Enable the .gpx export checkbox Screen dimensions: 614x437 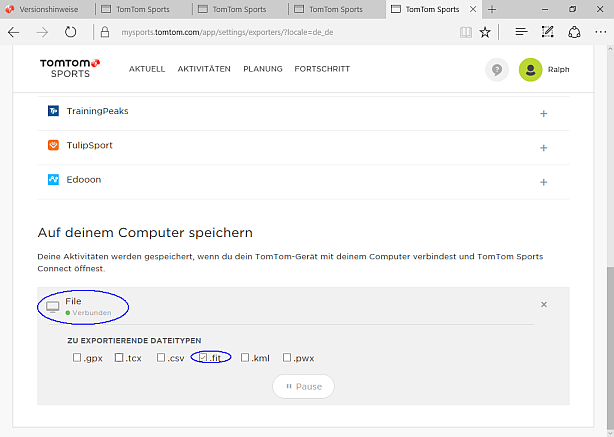click(77, 357)
